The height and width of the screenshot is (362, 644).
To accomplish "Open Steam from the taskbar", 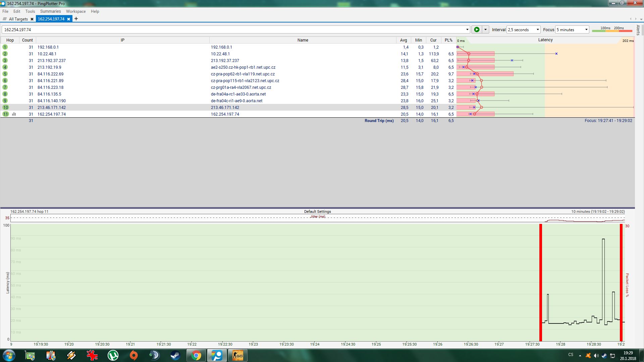I will 175,355.
